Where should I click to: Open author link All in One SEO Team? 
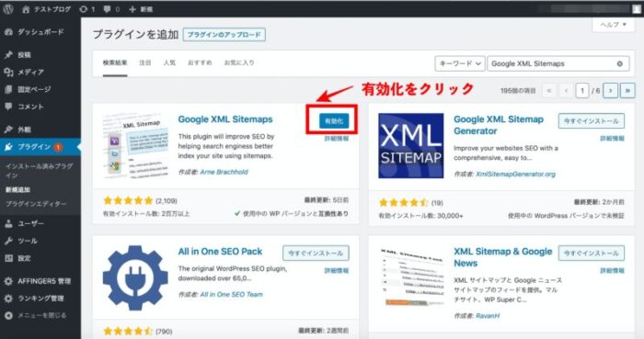click(231, 294)
